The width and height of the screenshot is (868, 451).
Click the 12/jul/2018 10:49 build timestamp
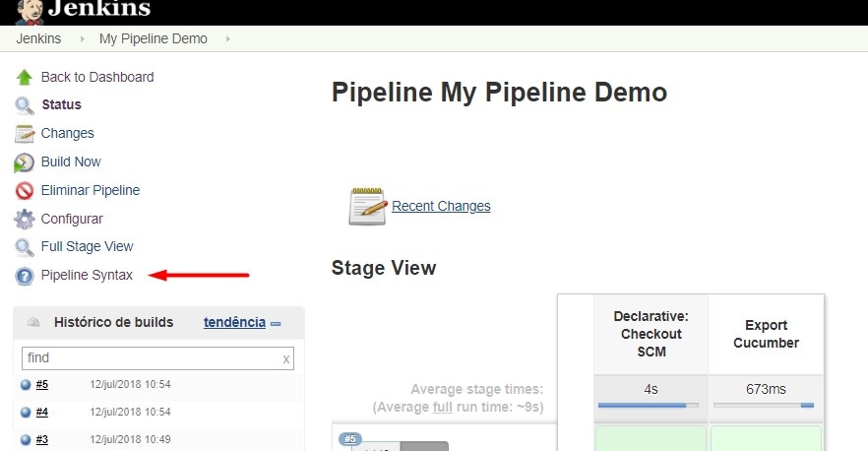(130, 440)
